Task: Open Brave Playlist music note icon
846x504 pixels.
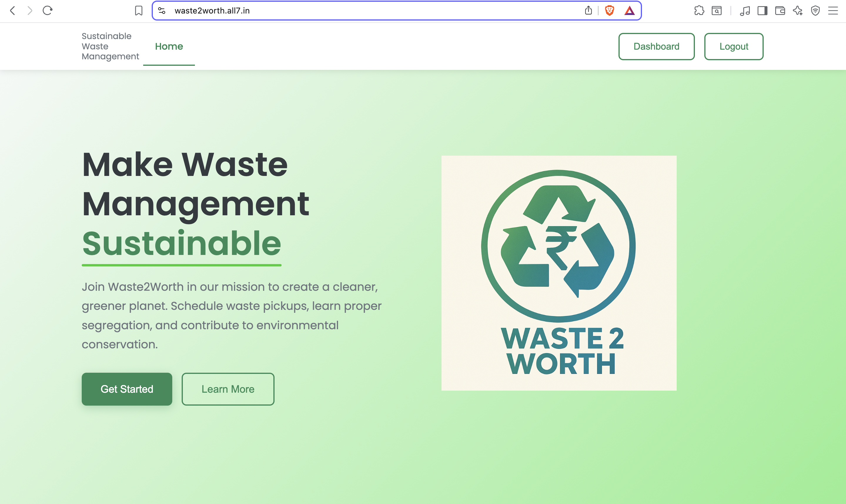Action: 745,11
